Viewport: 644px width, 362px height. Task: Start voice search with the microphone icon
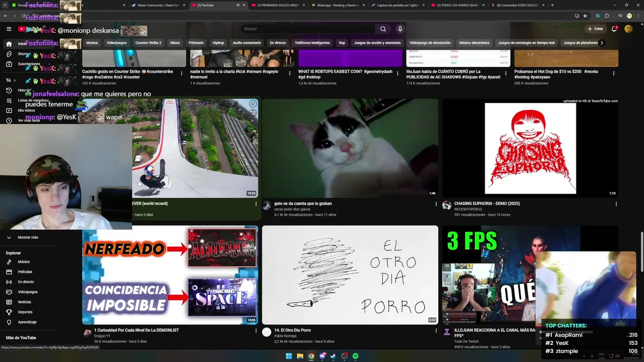(400, 29)
